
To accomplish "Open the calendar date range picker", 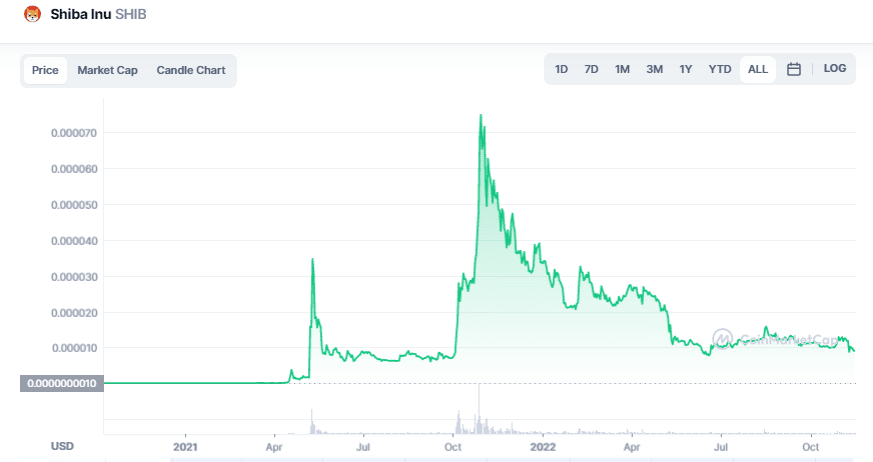I will click(793, 69).
